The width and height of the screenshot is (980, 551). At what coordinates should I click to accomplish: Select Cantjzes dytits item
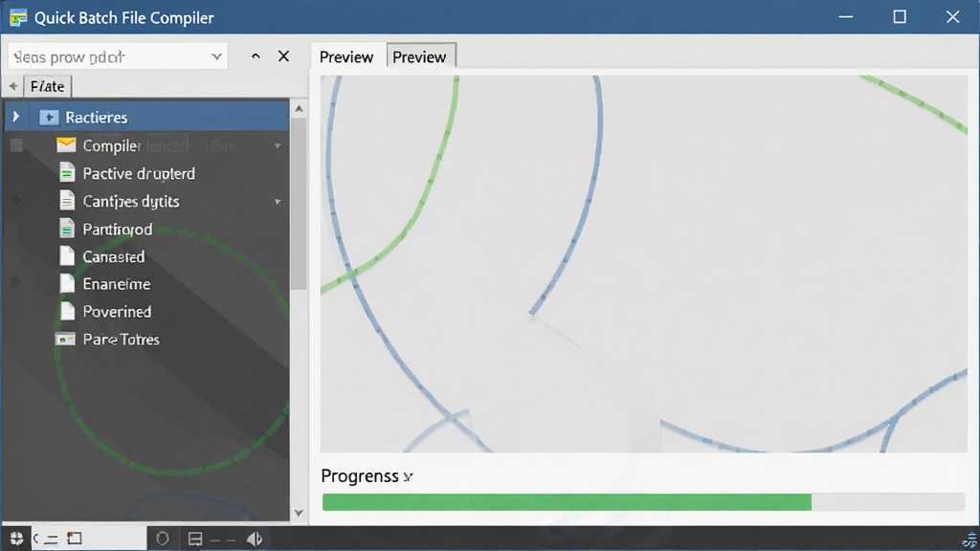click(131, 201)
